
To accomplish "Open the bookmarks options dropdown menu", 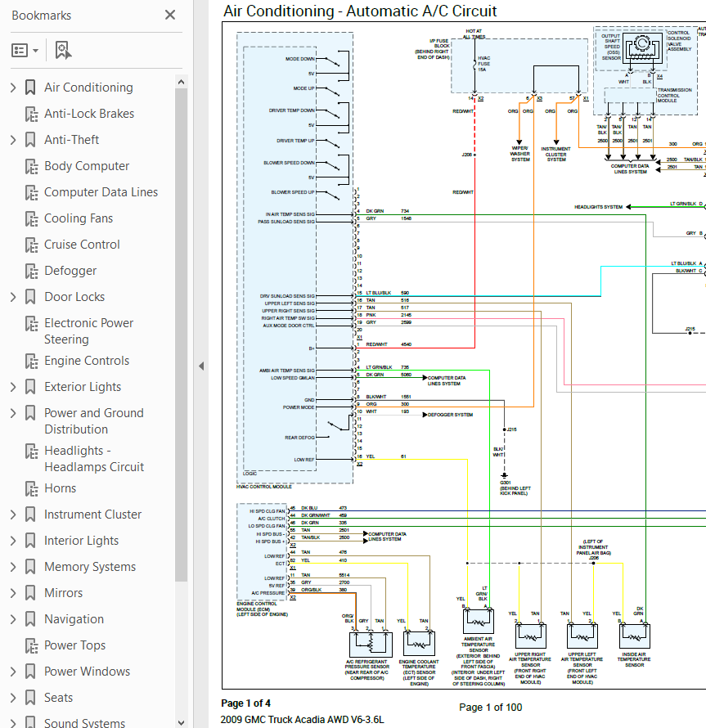I will coord(25,51).
